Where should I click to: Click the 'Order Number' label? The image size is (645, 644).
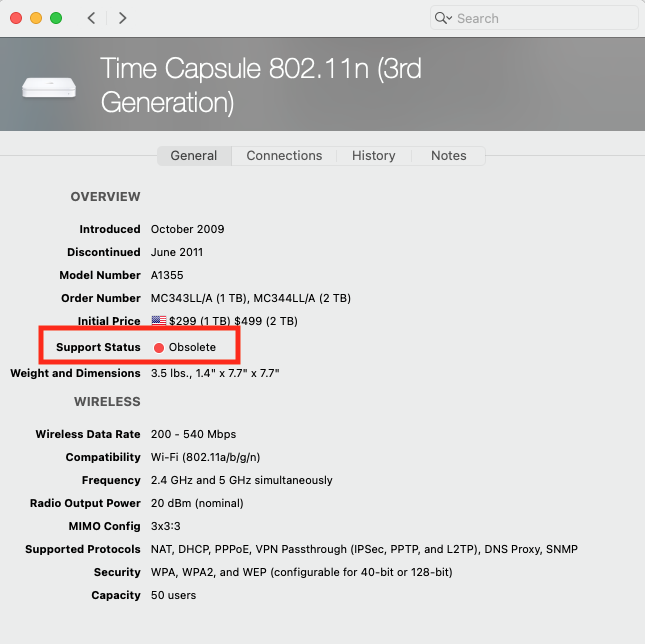(101, 298)
